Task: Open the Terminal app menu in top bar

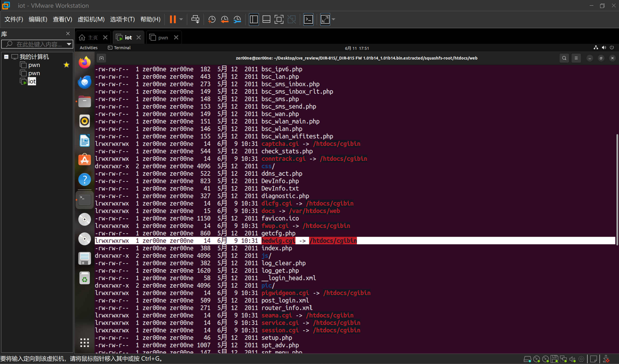Action: 119,48
